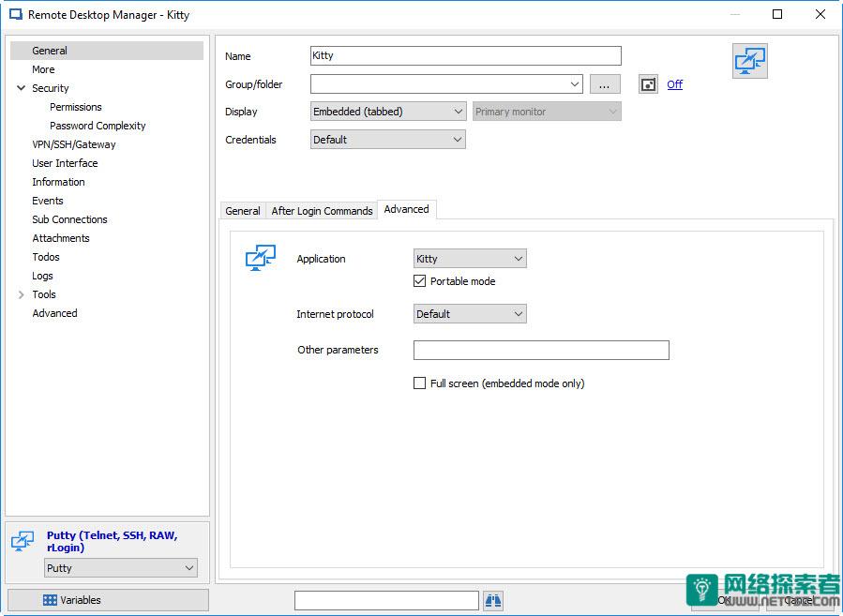
Task: Click the Name input field
Action: [466, 55]
